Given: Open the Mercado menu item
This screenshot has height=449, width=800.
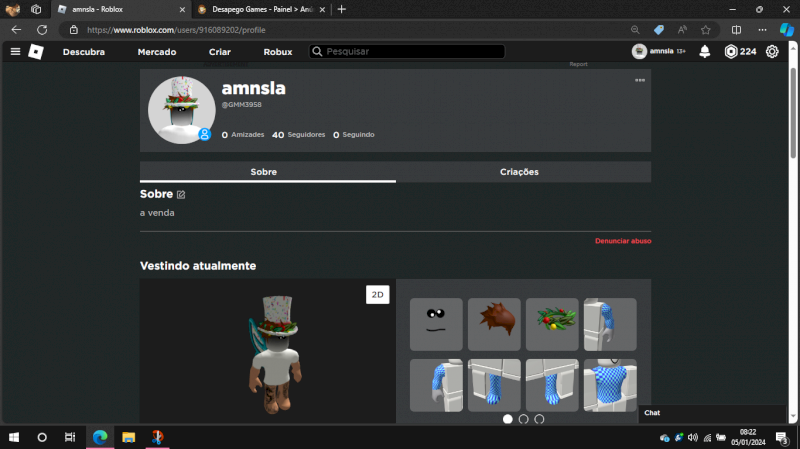Looking at the screenshot, I should (157, 52).
